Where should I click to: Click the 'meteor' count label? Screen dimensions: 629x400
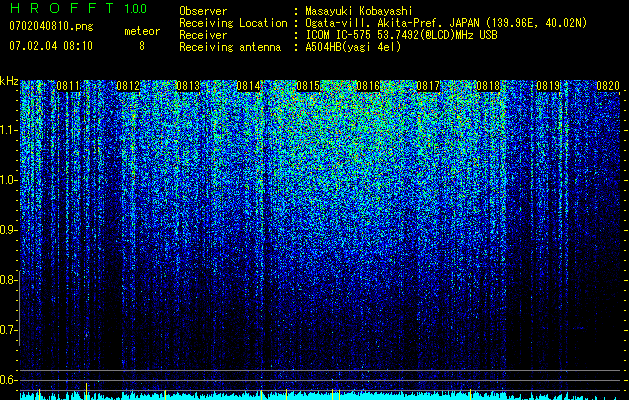[x=142, y=31]
